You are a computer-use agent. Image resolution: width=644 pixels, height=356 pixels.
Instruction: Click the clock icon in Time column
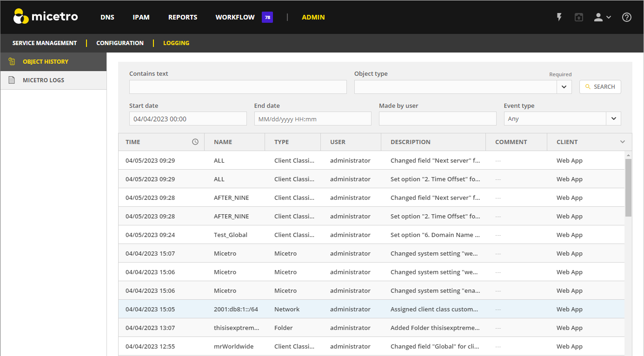click(195, 142)
